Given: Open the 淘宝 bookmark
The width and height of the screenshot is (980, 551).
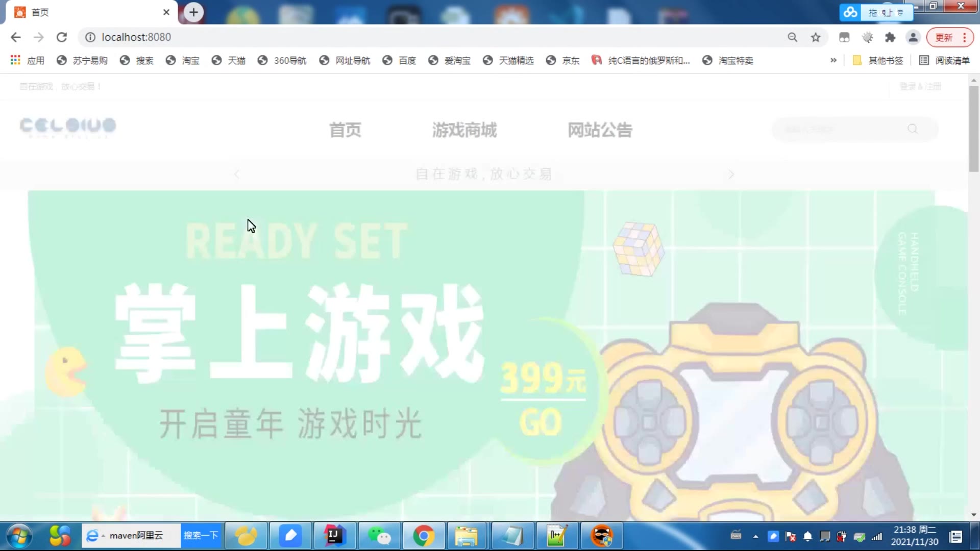Looking at the screenshot, I should [183, 60].
